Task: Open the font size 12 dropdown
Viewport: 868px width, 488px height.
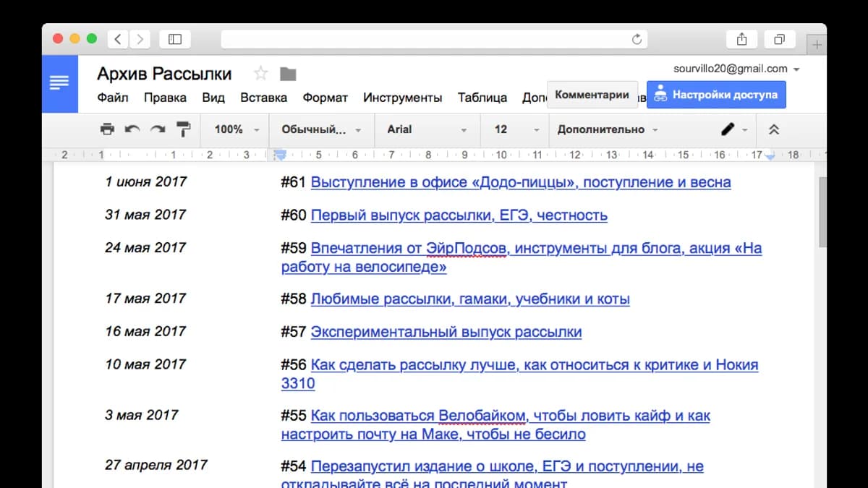Action: pos(516,129)
